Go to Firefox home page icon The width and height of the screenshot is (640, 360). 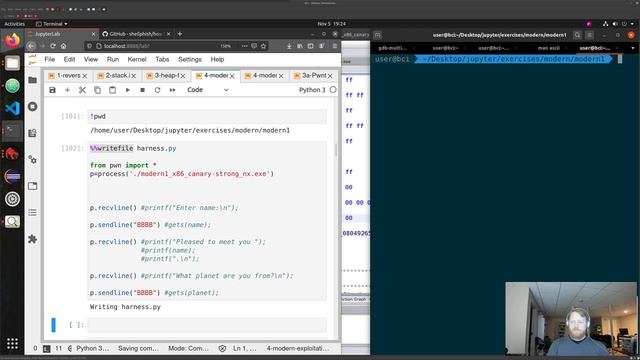coord(63,46)
